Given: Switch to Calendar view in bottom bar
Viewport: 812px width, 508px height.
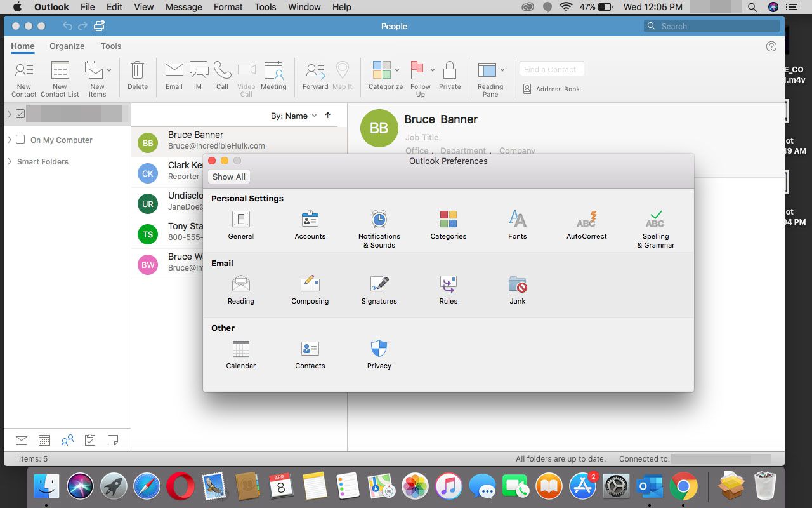Looking at the screenshot, I should point(44,440).
